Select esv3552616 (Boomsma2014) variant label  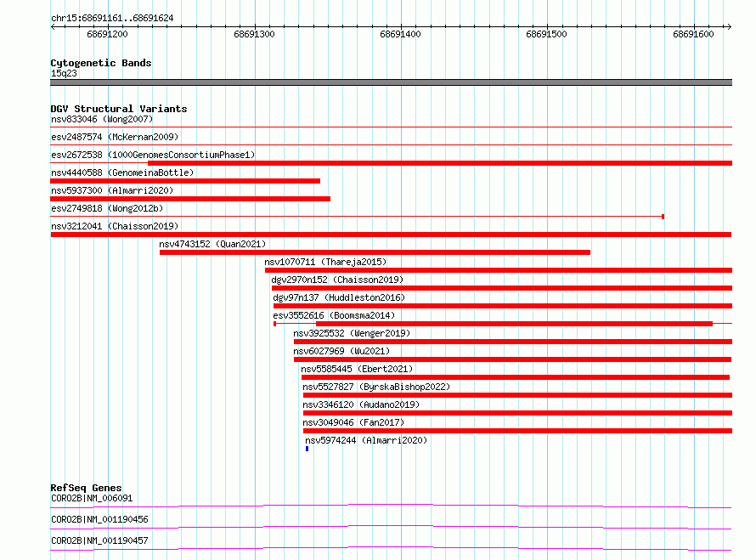[334, 315]
